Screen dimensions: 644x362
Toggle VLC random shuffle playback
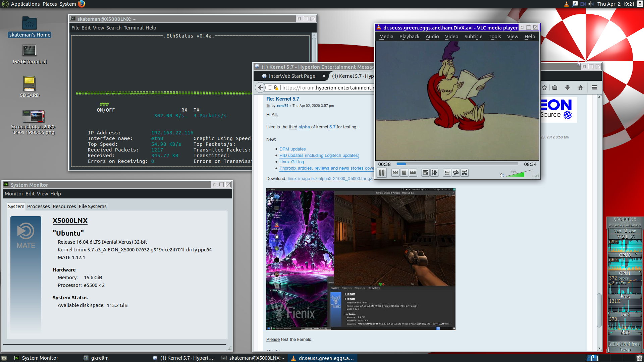click(x=464, y=173)
